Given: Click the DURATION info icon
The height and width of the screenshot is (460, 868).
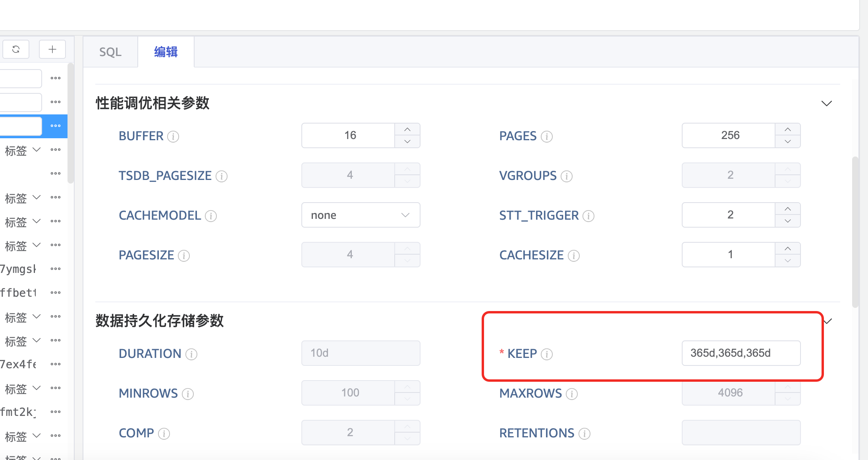Looking at the screenshot, I should 191,354.
